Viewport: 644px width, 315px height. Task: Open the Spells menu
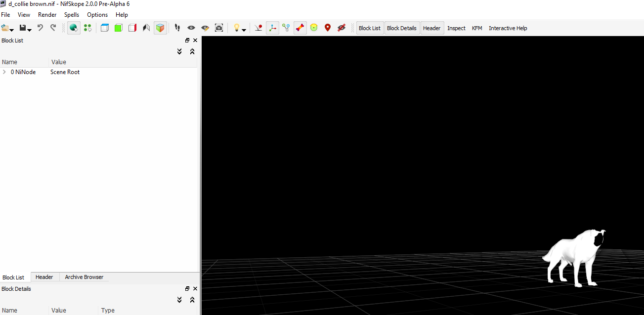pos(72,15)
